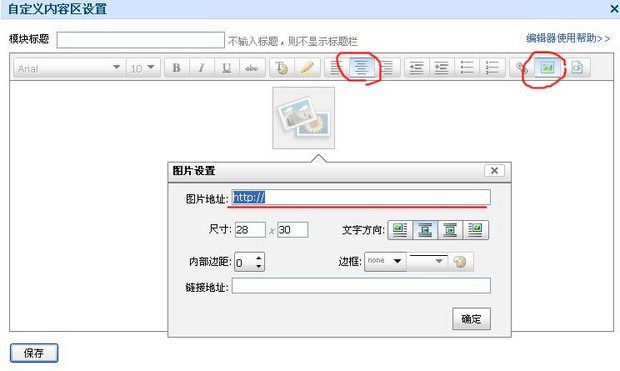Click the 确定 confirm button
This screenshot has width=620, height=371.
click(x=471, y=319)
